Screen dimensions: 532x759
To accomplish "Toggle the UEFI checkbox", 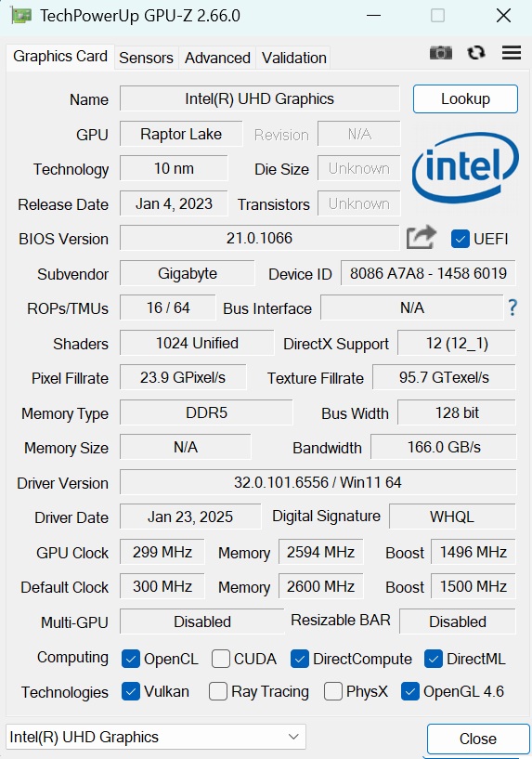I will (460, 239).
